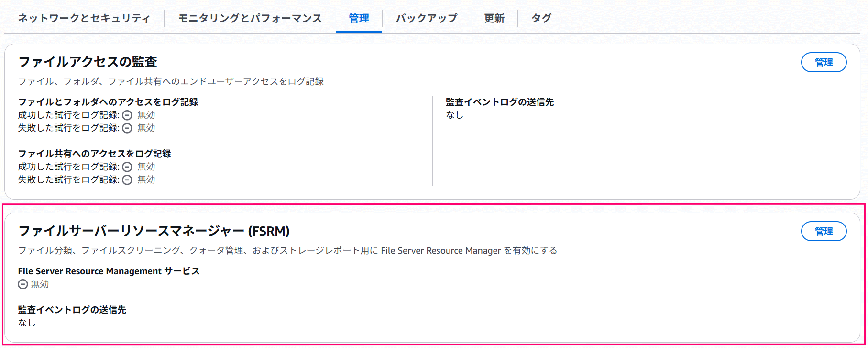Go to the バックアップ tab

(x=426, y=18)
